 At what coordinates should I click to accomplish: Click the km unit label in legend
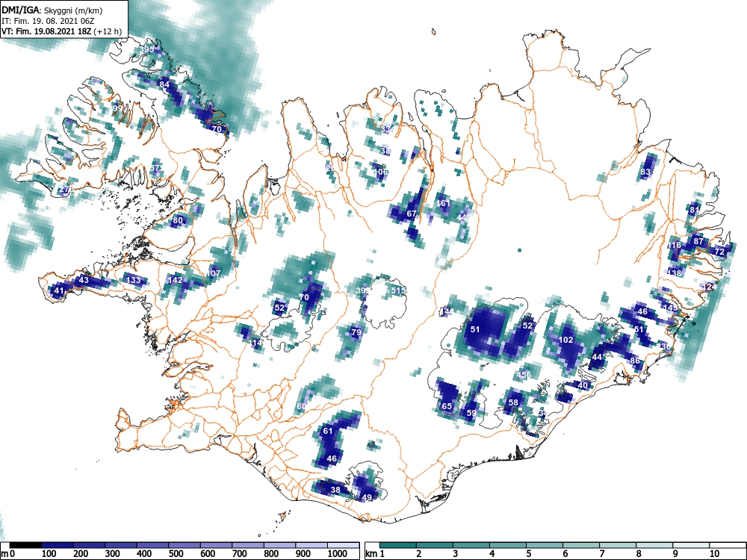coord(371,554)
